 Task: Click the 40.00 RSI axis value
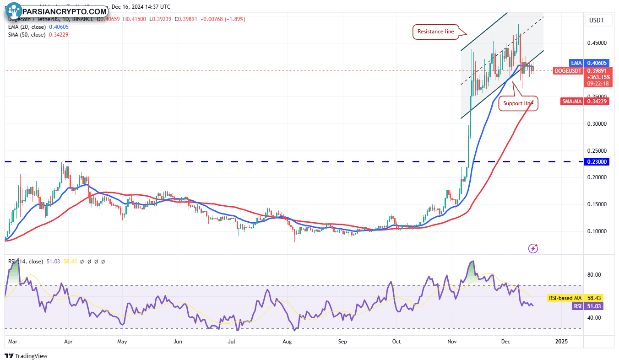[594, 318]
